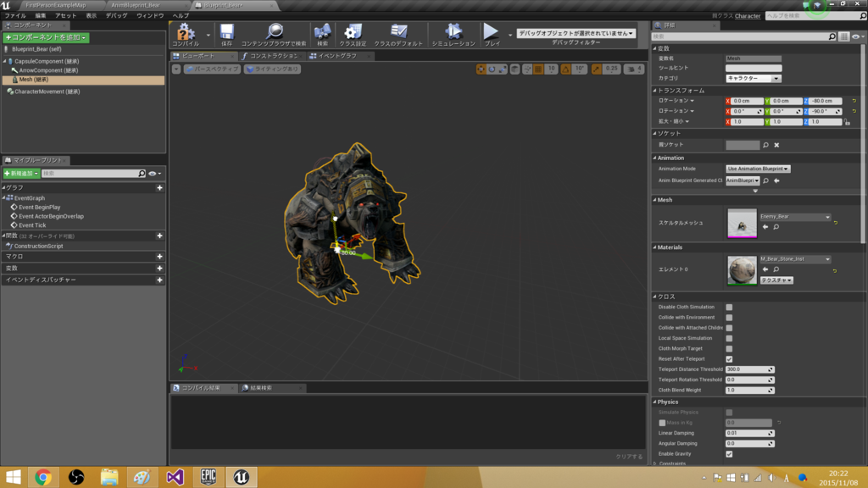Open the Epic Games Launcher taskbar icon

[x=209, y=477]
